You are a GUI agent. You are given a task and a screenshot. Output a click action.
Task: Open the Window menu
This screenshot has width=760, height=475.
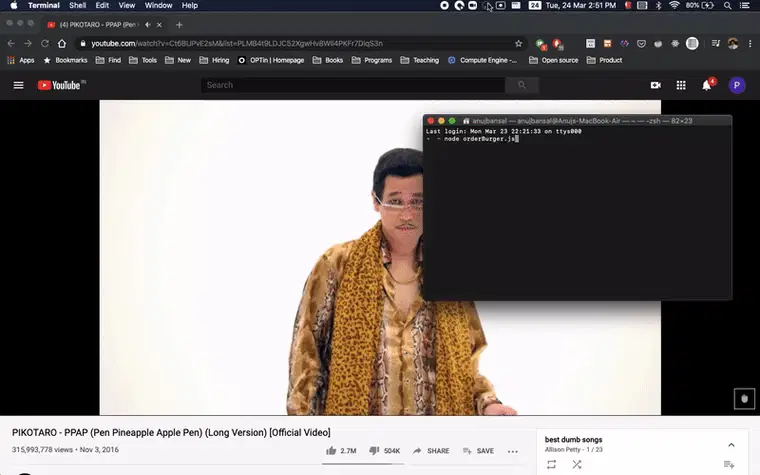[158, 5]
